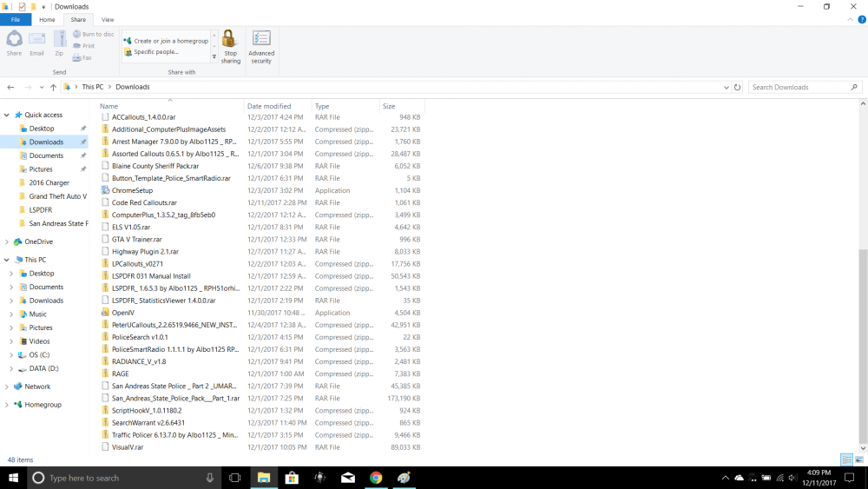
Task: Switch to the Home ribbon tab
Action: click(x=47, y=19)
